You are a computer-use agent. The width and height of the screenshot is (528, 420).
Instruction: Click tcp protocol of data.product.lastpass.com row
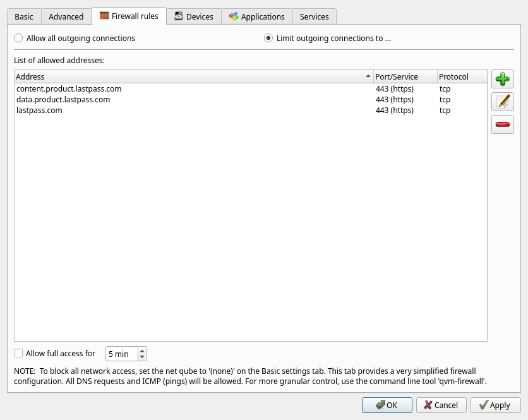pyautogui.click(x=445, y=100)
